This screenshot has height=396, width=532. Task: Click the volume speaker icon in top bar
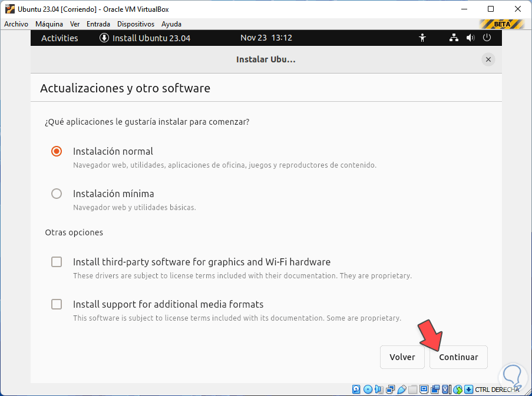coord(470,38)
